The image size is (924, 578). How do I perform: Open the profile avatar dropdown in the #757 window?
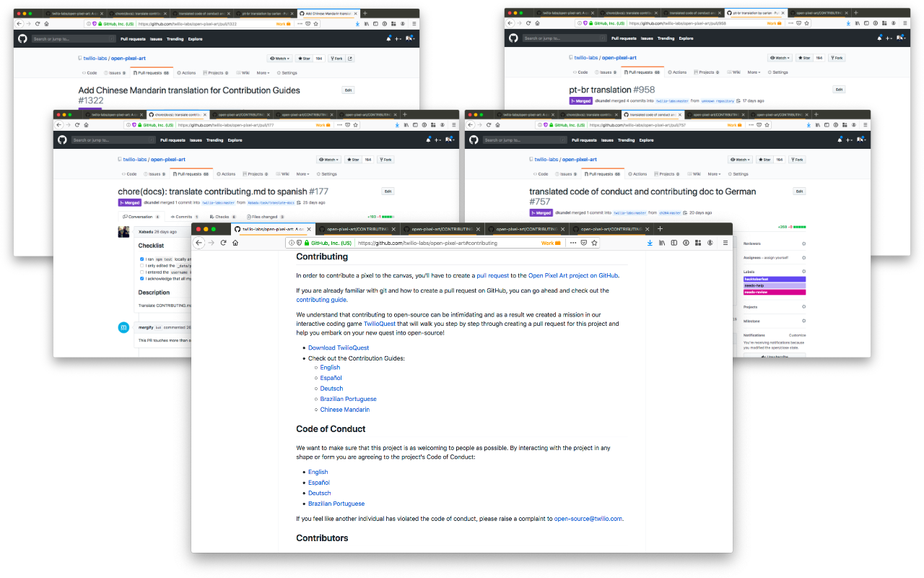[x=860, y=139]
